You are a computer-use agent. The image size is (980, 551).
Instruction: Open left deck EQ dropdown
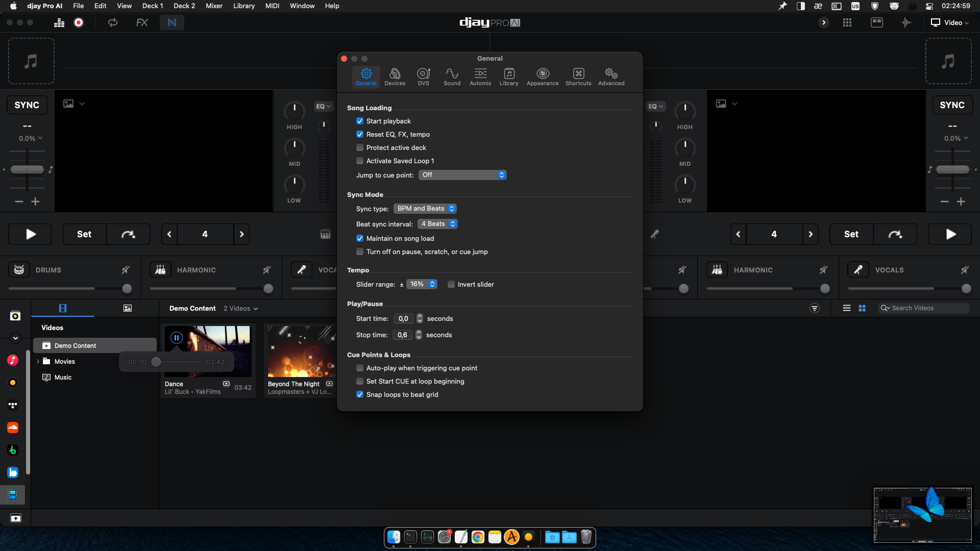coord(323,106)
